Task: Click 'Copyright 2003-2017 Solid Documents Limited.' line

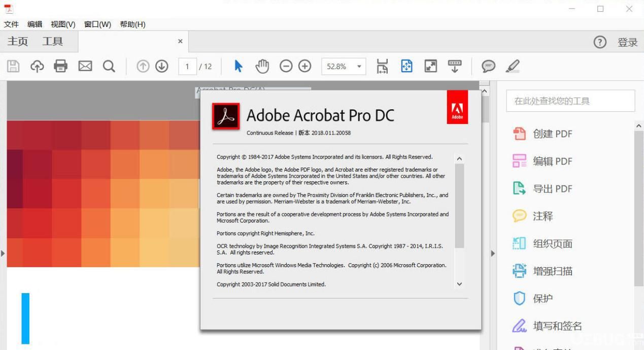Action: click(271, 284)
